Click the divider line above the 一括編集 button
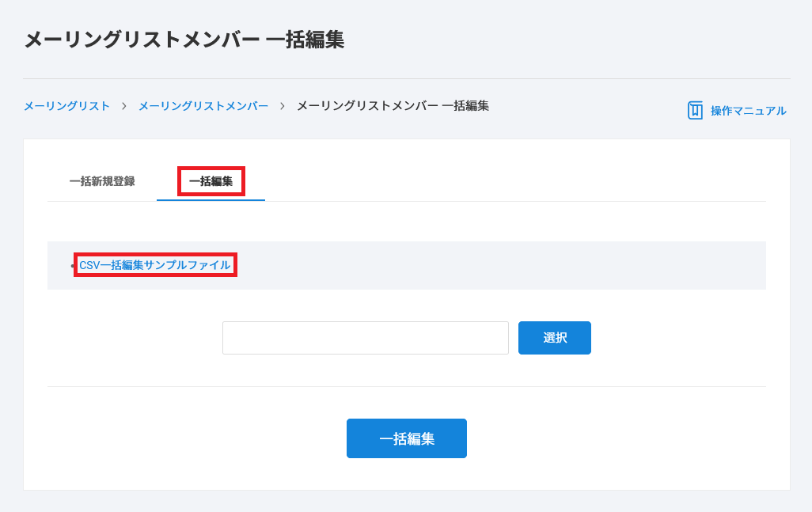The height and width of the screenshot is (512, 812). coord(406,387)
